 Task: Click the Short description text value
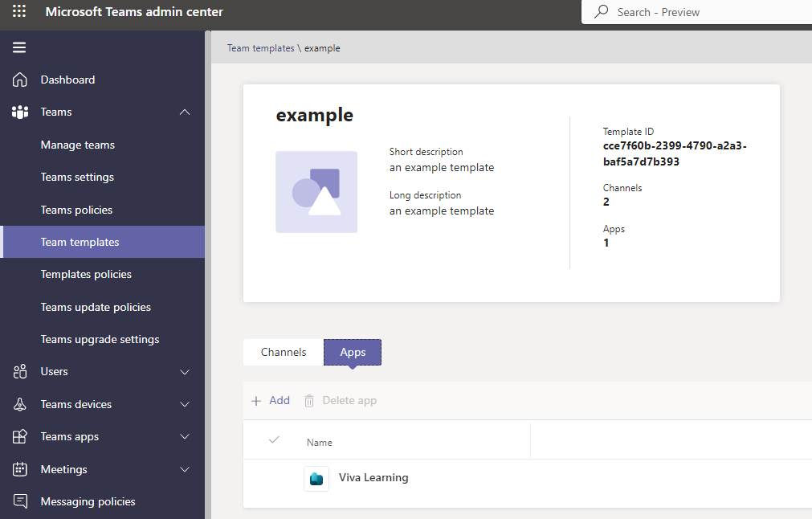(x=442, y=167)
